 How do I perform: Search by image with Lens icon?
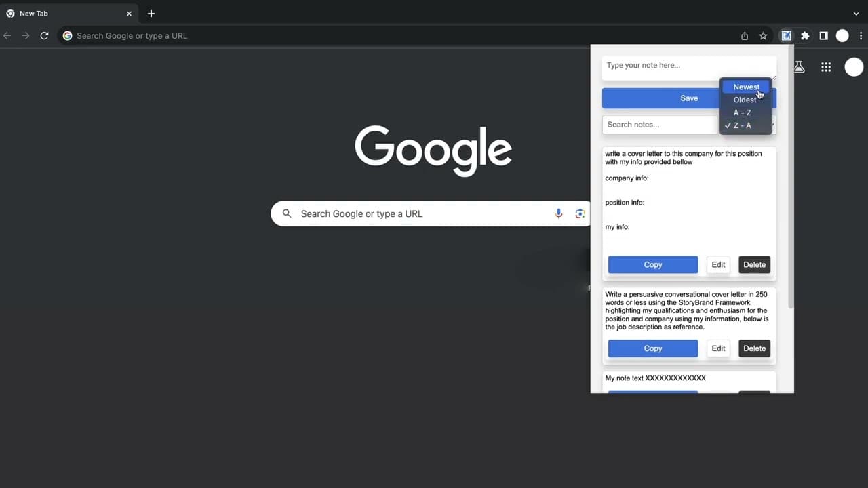pyautogui.click(x=580, y=213)
